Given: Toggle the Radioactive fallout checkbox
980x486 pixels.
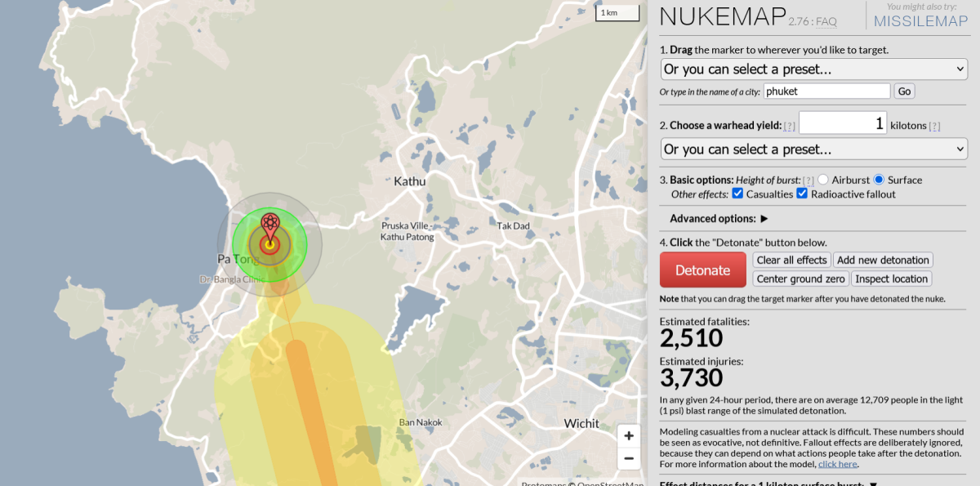Looking at the screenshot, I should (x=802, y=194).
